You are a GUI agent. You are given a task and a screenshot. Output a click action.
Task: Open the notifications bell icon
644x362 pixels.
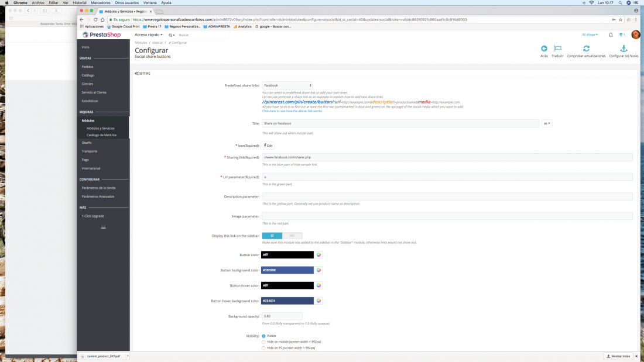click(611, 35)
